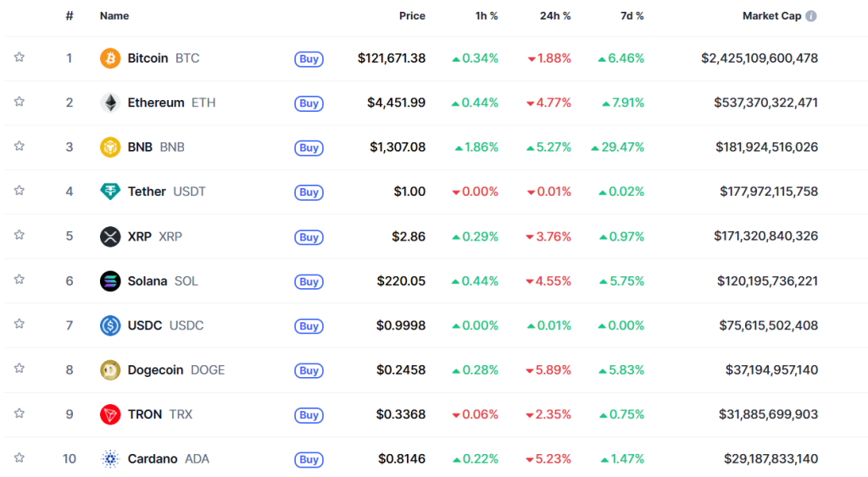868x477 pixels.
Task: Open Market Cap info tooltip icon
Action: click(x=811, y=16)
